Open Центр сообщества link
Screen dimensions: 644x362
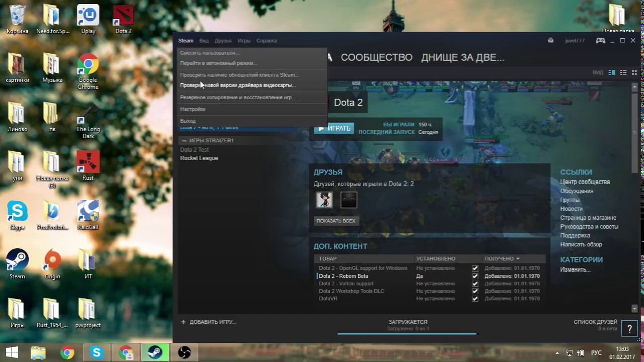pos(585,182)
